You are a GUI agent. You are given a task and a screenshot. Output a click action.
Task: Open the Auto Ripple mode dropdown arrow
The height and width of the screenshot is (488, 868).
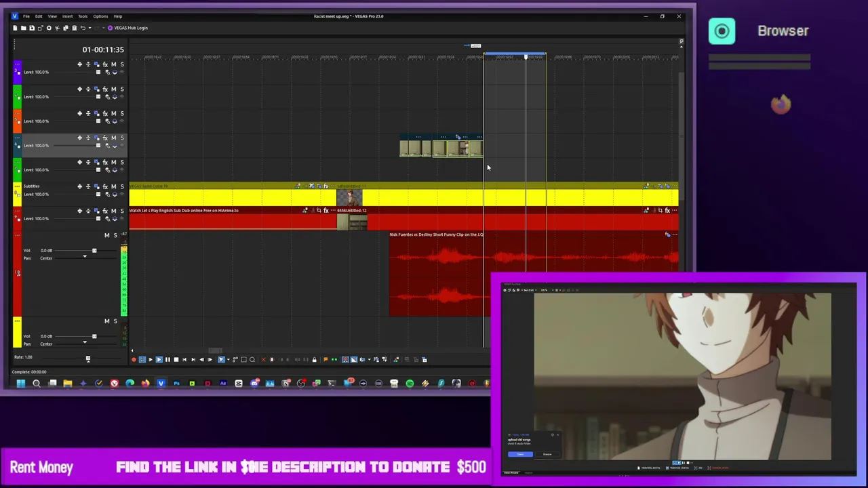369,359
